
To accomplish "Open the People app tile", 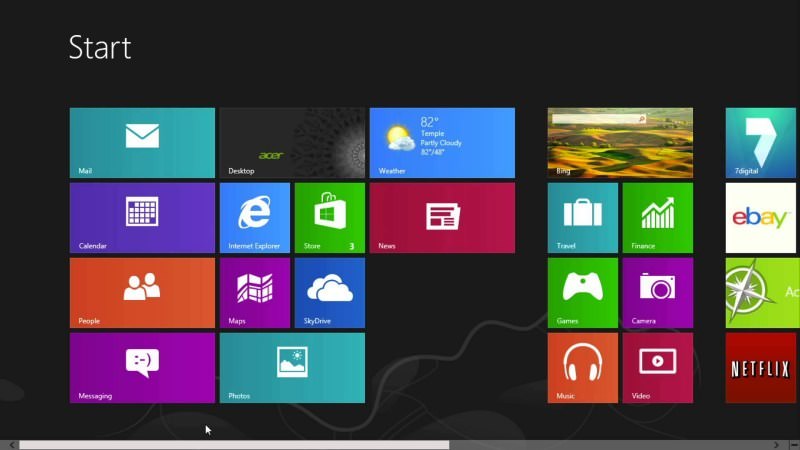I will (x=142, y=293).
